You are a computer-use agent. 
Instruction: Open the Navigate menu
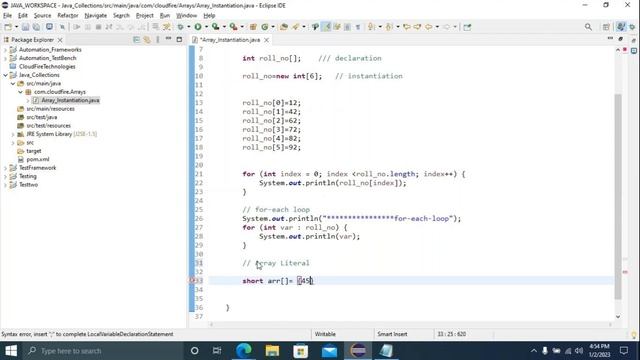tap(96, 16)
